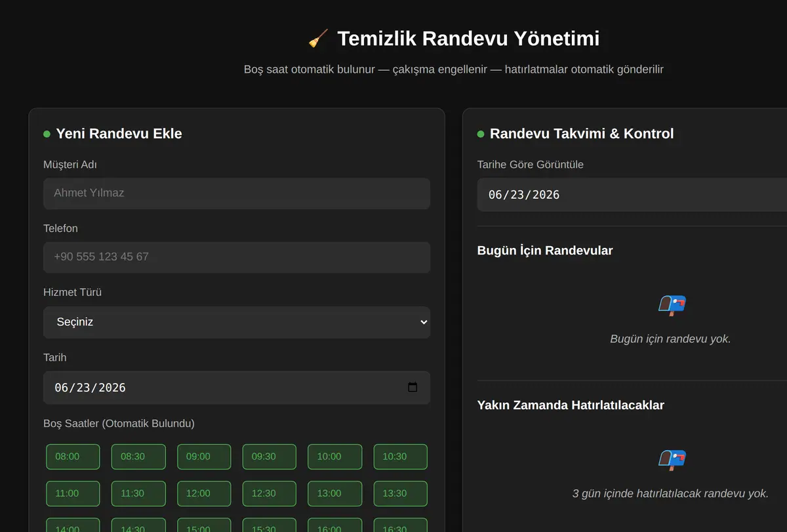Click the 3 gün içinde hatırlatılacak message
The width and height of the screenshot is (787, 532).
click(x=670, y=493)
